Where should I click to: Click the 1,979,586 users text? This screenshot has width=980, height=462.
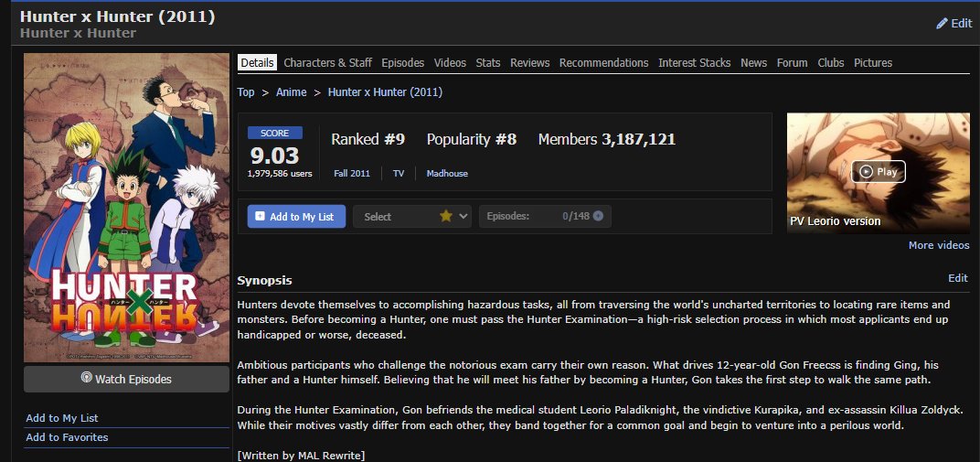click(x=280, y=174)
